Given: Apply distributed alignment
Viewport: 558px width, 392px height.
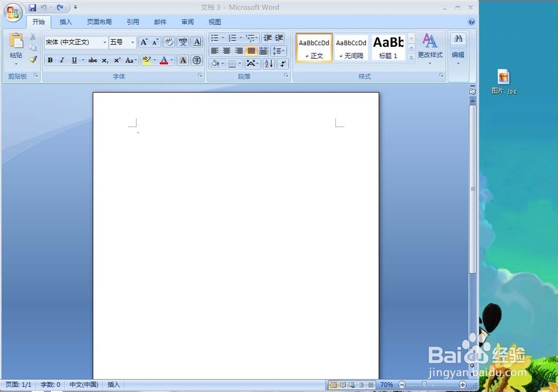Looking at the screenshot, I should point(263,51).
